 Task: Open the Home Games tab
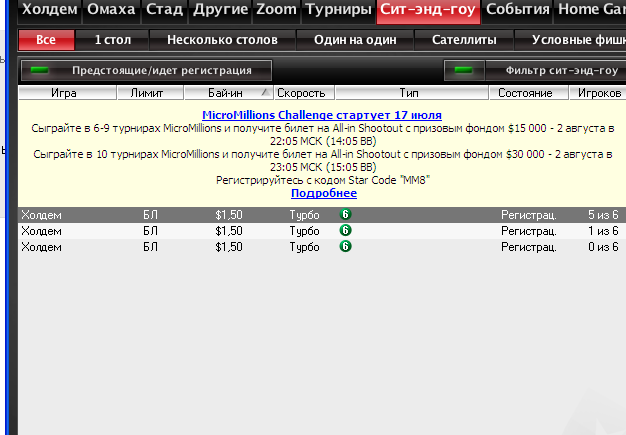[x=590, y=10]
